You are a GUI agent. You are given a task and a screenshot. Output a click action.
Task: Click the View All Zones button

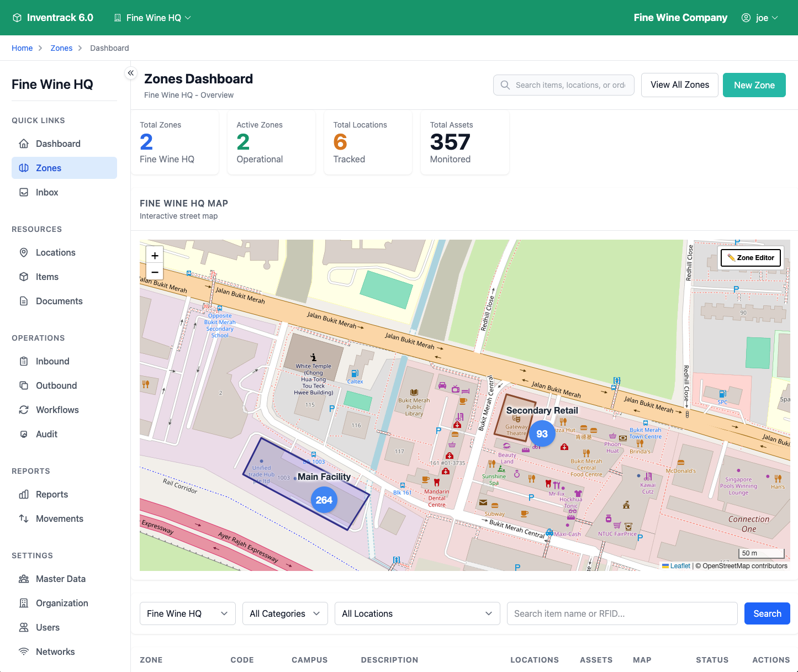[x=680, y=85]
